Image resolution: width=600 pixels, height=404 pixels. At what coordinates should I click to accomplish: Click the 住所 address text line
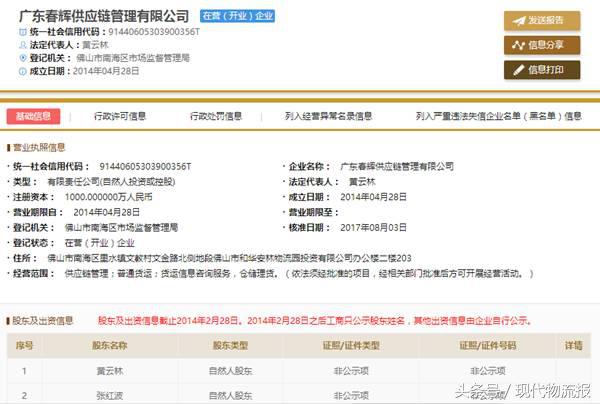[x=229, y=258]
